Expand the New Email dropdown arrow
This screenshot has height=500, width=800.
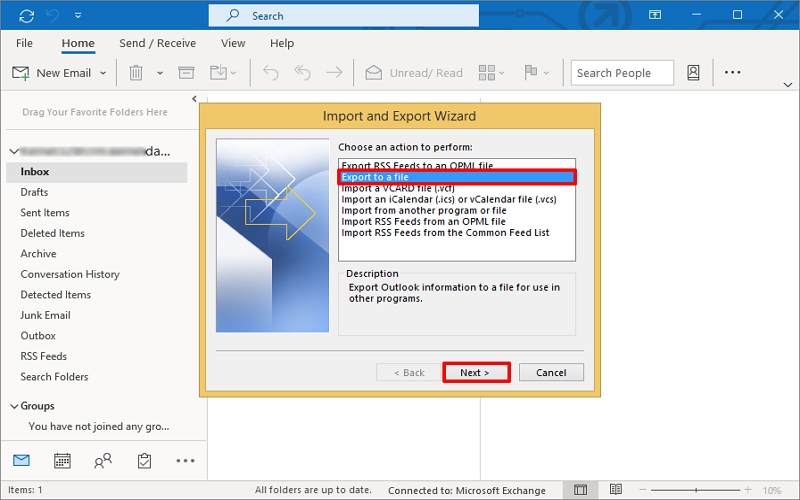103,73
